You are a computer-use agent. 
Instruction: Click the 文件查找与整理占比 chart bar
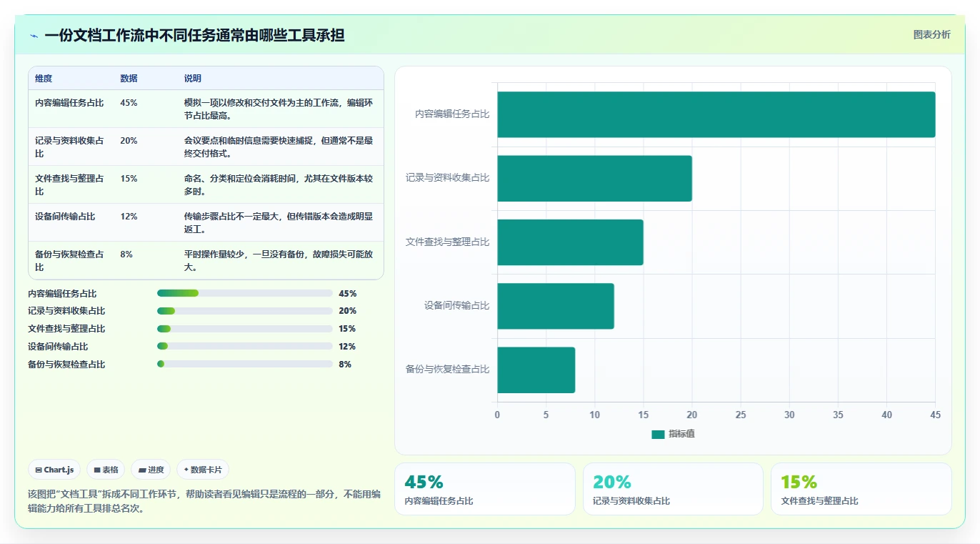tap(571, 242)
